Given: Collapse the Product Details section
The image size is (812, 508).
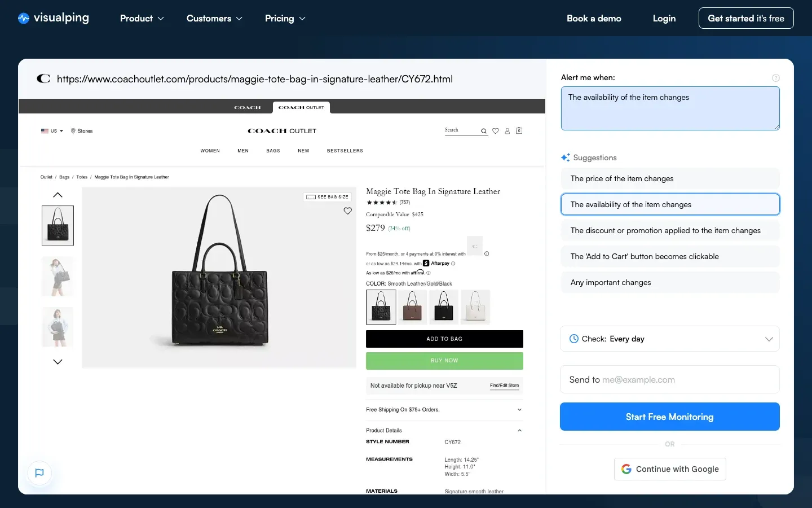Looking at the screenshot, I should [444, 431].
